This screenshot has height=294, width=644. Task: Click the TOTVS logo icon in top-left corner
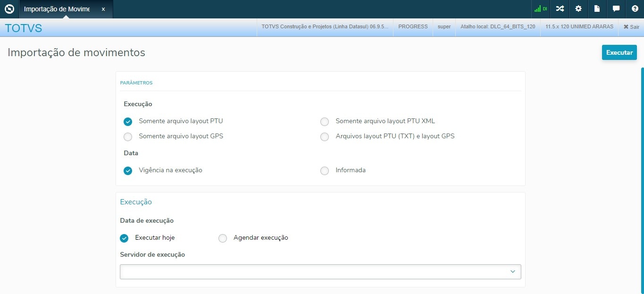coord(9,9)
